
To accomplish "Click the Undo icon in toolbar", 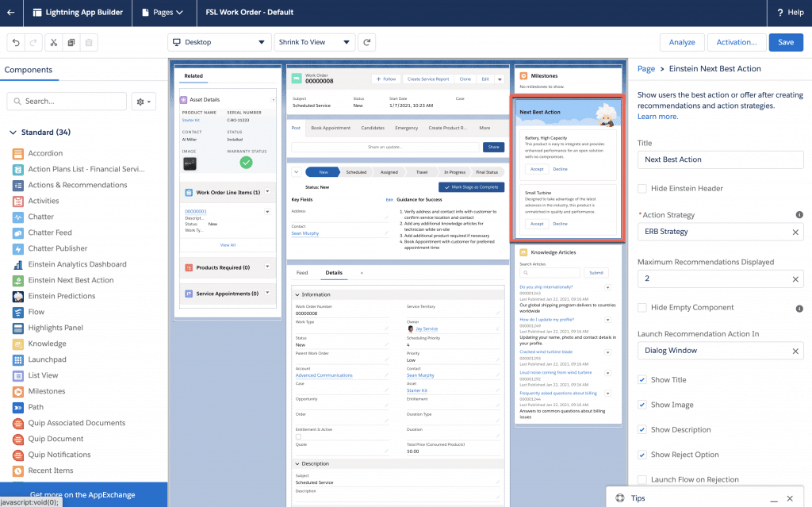I will pyautogui.click(x=14, y=42).
